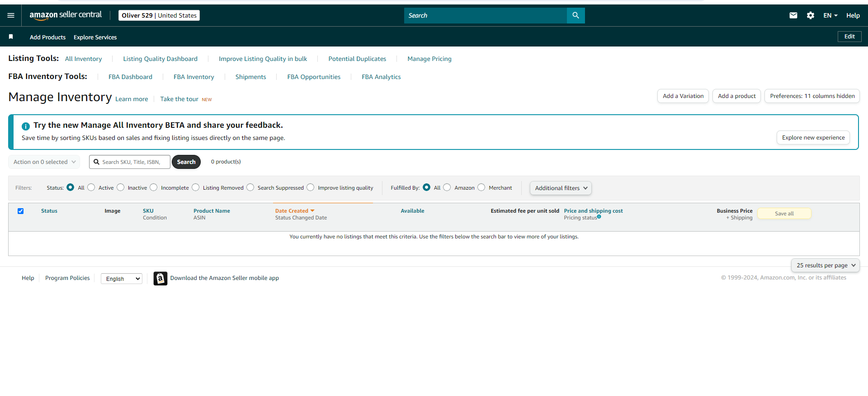Select the Improve listing quality radio button
Viewport: 868px width, 396px height.
tap(311, 187)
